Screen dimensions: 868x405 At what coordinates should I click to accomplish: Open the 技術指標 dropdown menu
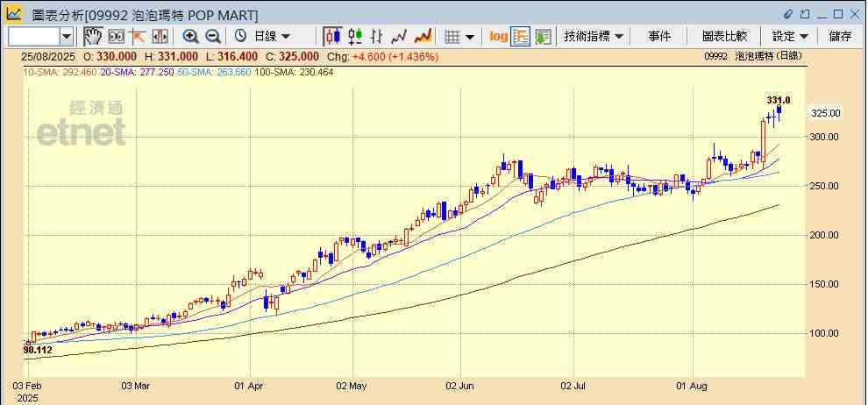[x=594, y=37]
